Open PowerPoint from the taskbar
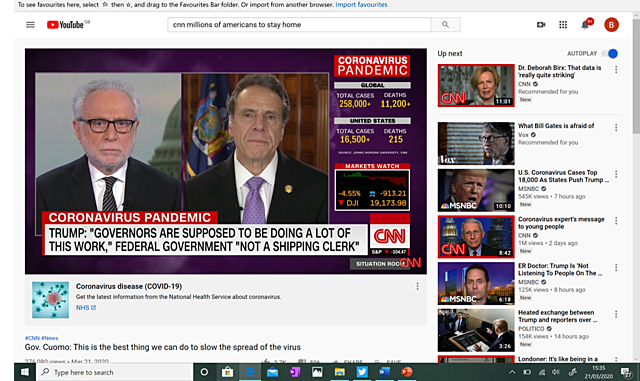This screenshot has width=640, height=381. click(x=407, y=372)
